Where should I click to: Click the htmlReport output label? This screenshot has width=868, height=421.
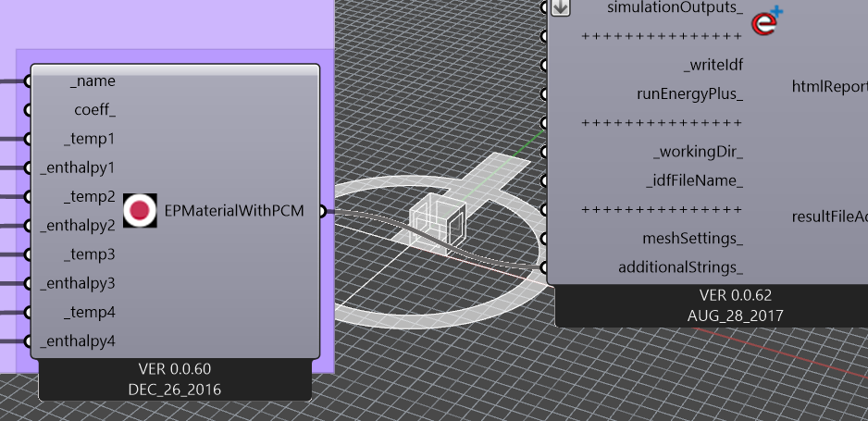pyautogui.click(x=830, y=86)
